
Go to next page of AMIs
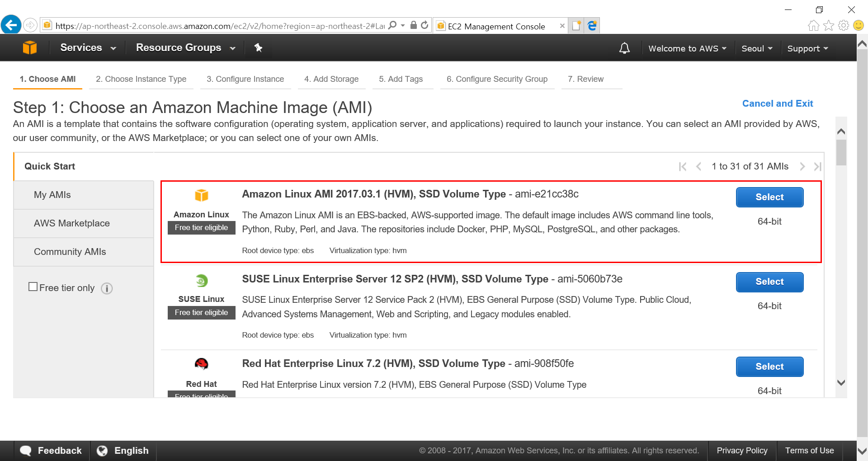click(x=802, y=167)
